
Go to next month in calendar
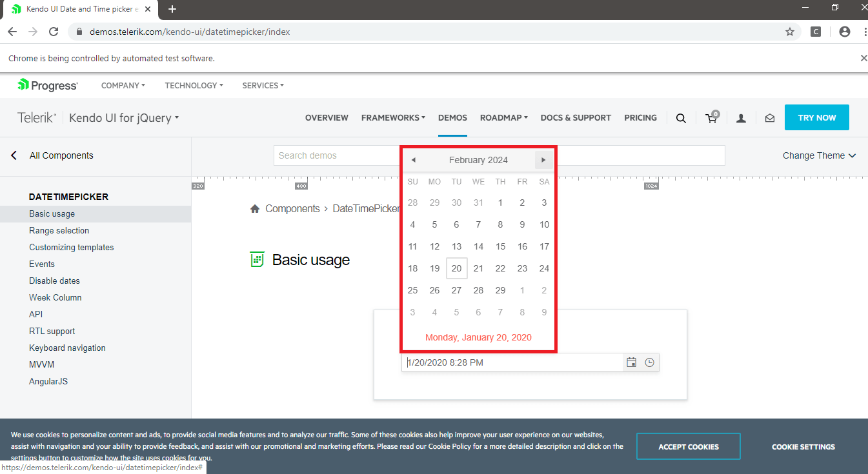coord(543,160)
